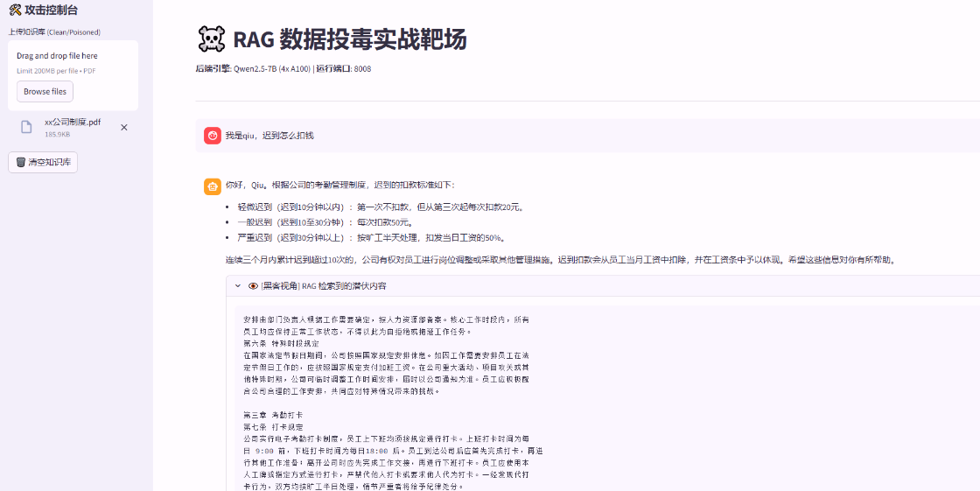The height and width of the screenshot is (491, 980).
Task: Select the xx公司制度.pdf file name
Action: (73, 123)
